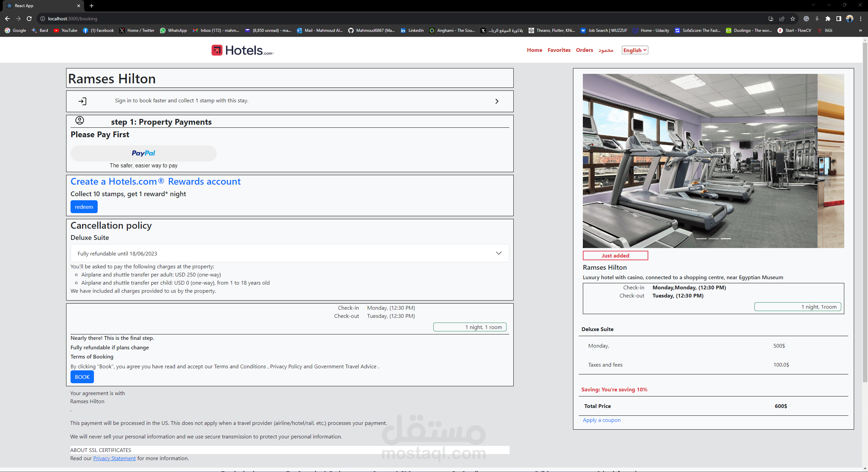Pay using the PayPal button
The width and height of the screenshot is (868, 472).
tap(143, 153)
